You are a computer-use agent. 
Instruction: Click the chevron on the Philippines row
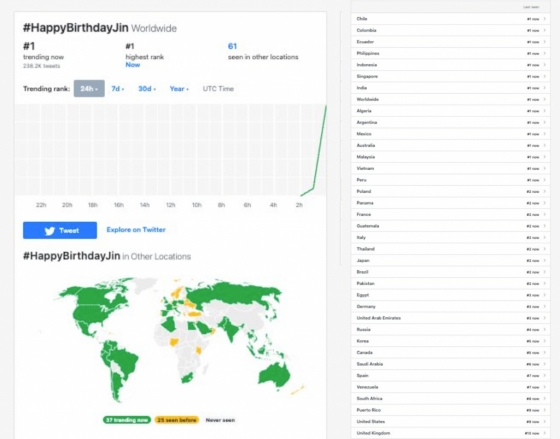coord(545,53)
